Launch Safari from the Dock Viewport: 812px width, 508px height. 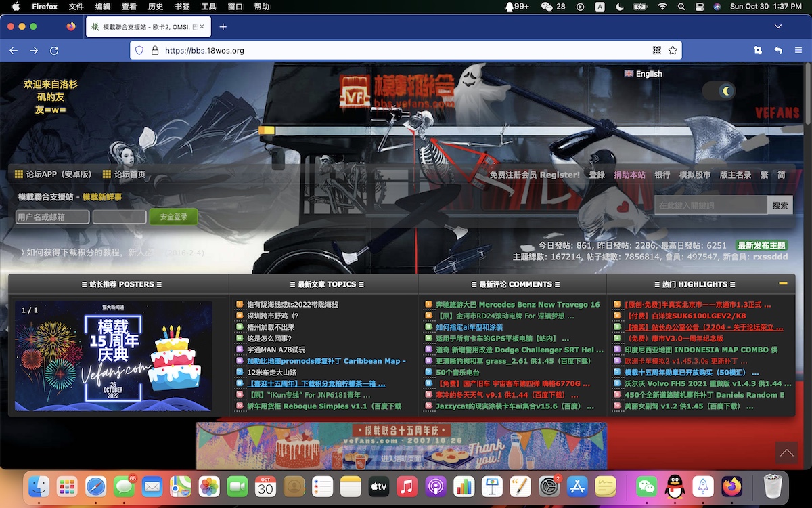point(96,486)
